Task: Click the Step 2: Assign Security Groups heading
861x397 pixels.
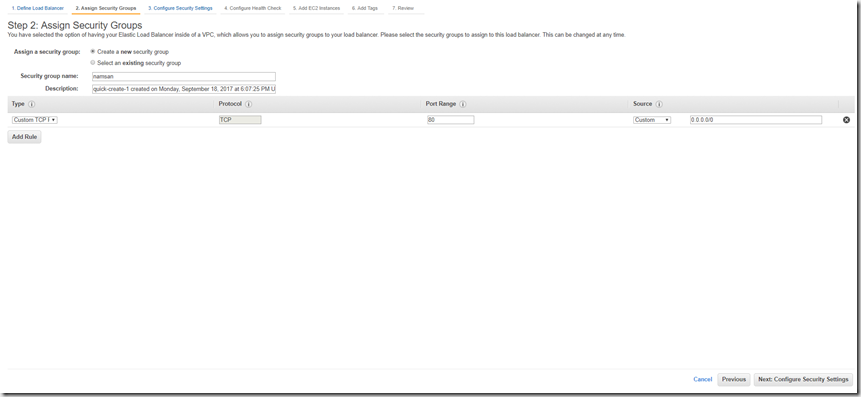Action: 75,25
